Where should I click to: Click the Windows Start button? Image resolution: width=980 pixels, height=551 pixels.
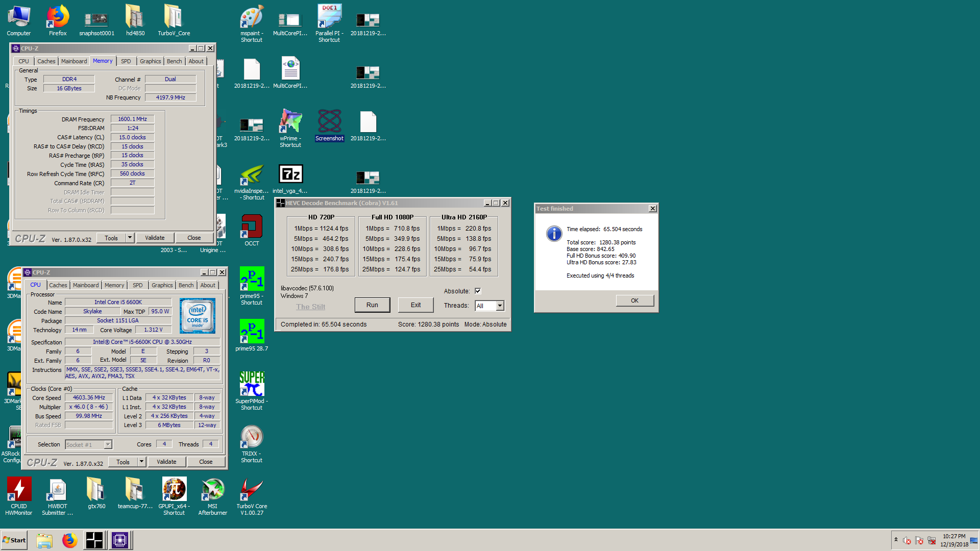[14, 540]
